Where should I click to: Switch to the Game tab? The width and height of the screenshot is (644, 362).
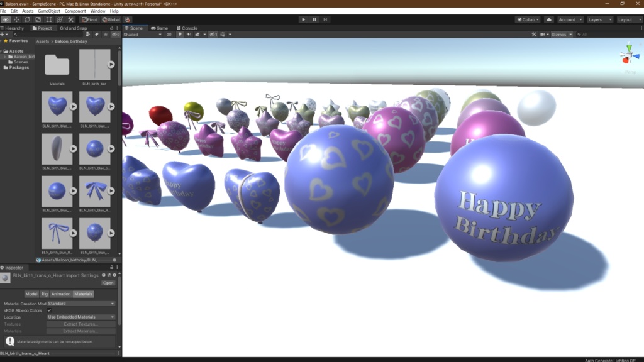pyautogui.click(x=159, y=28)
